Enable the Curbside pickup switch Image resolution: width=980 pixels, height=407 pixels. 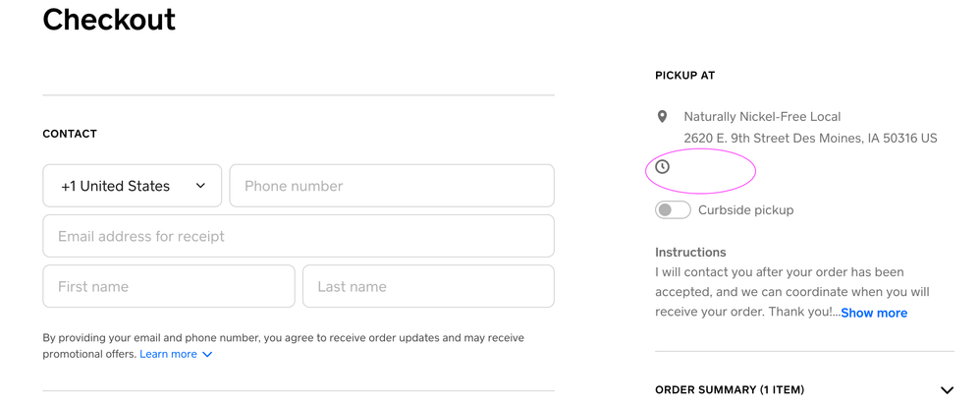tap(673, 209)
